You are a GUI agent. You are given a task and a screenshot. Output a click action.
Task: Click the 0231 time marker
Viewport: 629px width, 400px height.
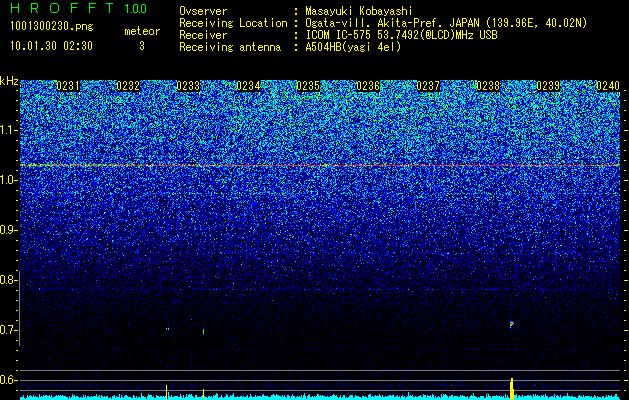pyautogui.click(x=68, y=86)
